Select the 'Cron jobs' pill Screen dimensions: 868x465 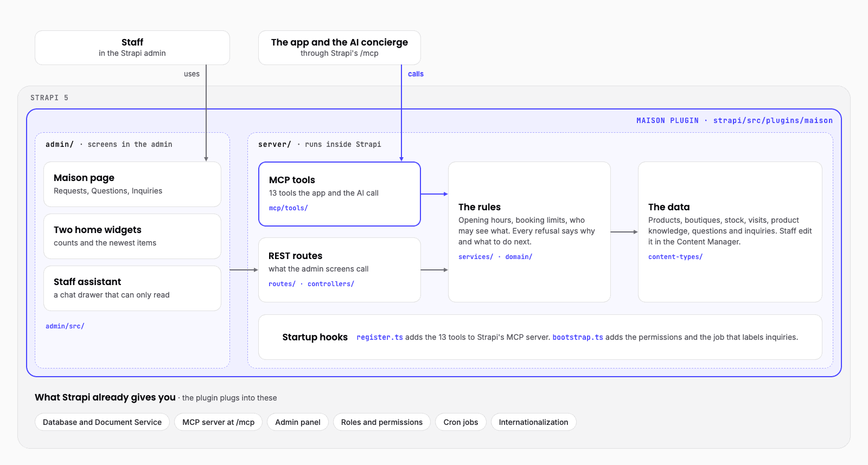461,422
